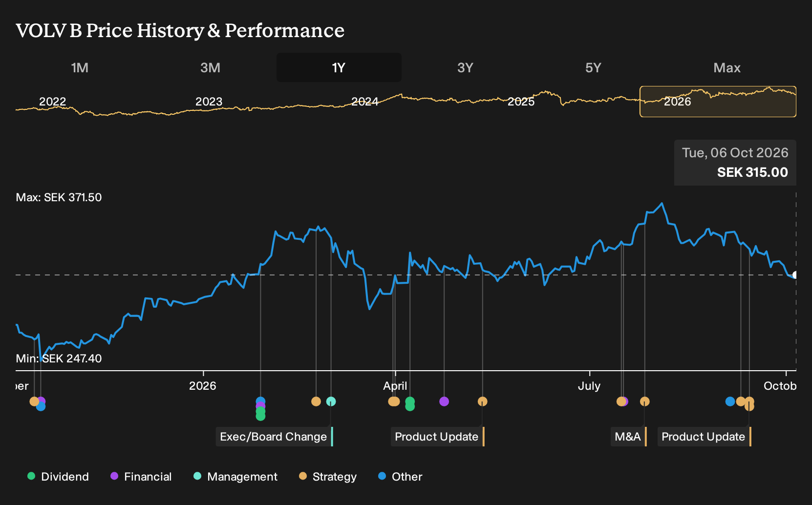Toggle the Management legend item
The height and width of the screenshot is (505, 812).
pos(235,477)
